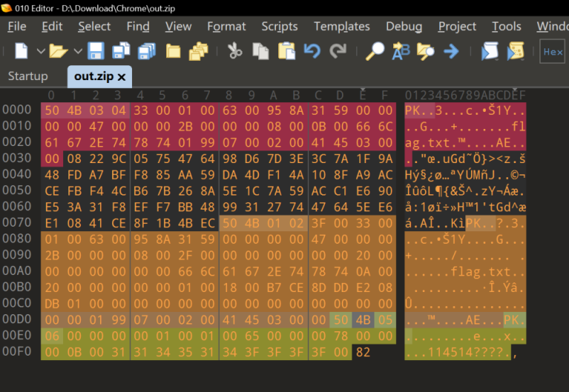Click the Goto arrow icon
Viewport: 569px width, 392px height.
click(450, 52)
